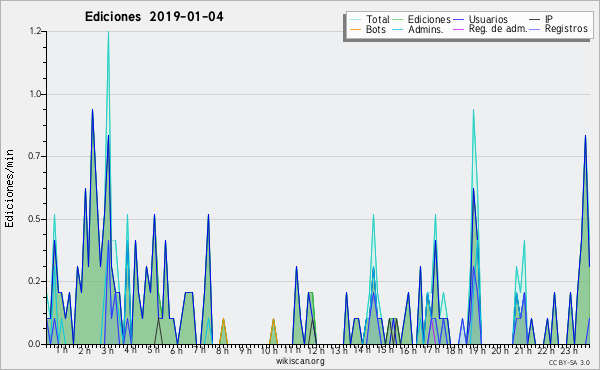Click the 0.5 y-axis value

[35, 219]
